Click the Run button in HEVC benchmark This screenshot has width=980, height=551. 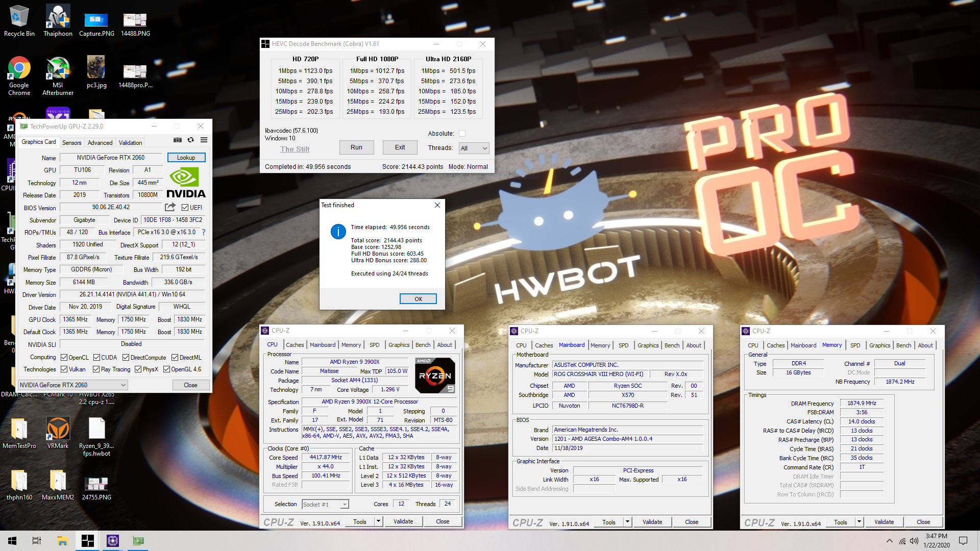coord(356,147)
